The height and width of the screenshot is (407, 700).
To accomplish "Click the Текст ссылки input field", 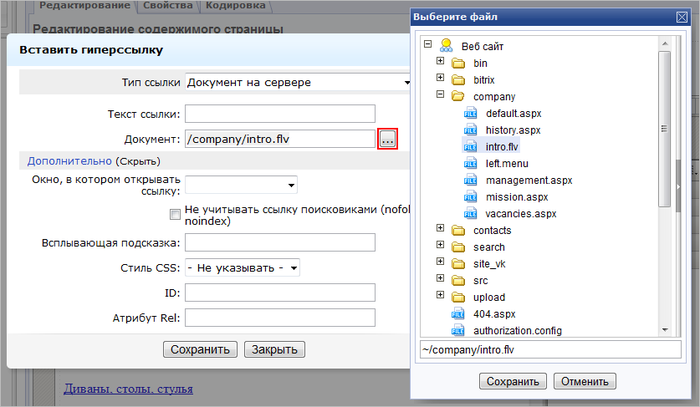I will (x=280, y=114).
